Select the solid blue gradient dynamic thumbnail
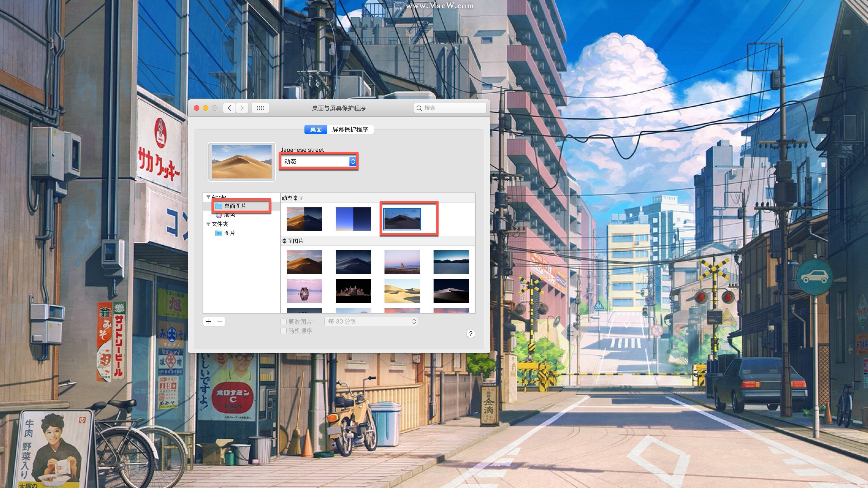Image resolution: width=868 pixels, height=488 pixels. [353, 219]
